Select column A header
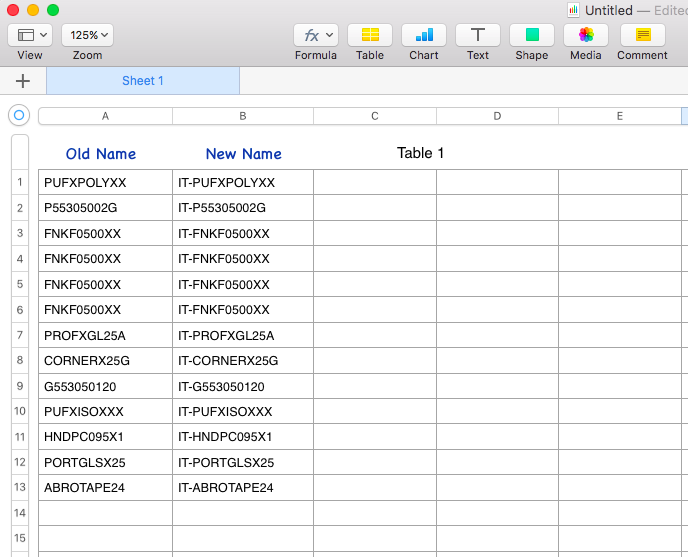This screenshot has height=557, width=688. [x=105, y=116]
